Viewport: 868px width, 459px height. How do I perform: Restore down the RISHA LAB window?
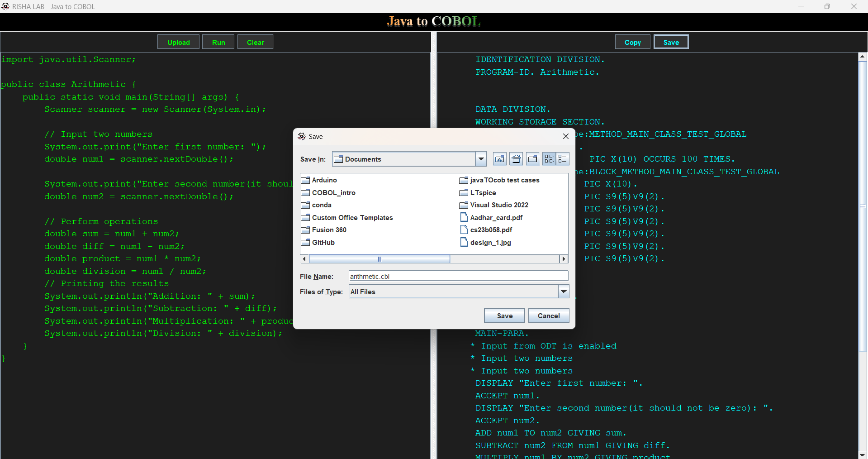(827, 6)
